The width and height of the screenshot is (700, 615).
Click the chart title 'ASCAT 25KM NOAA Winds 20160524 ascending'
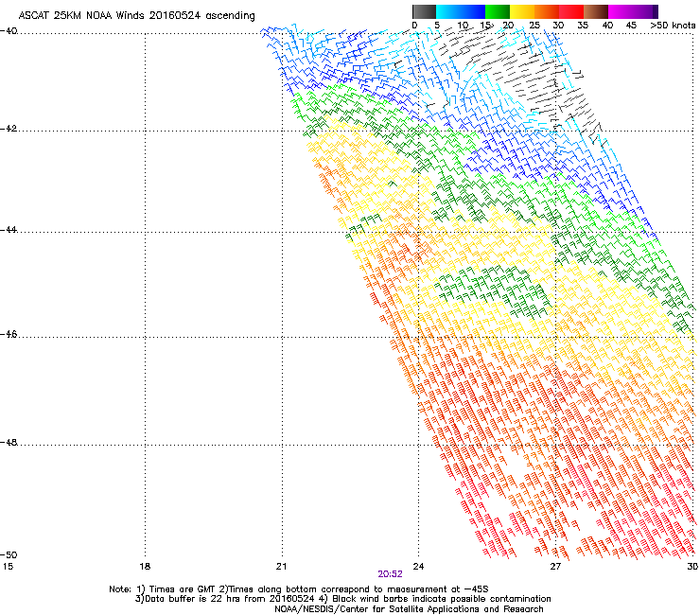click(136, 16)
